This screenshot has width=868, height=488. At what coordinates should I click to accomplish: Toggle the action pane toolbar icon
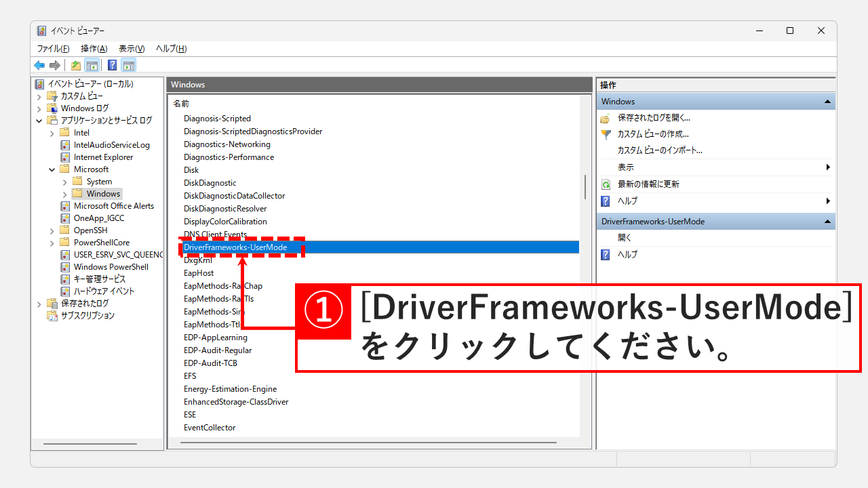[128, 65]
